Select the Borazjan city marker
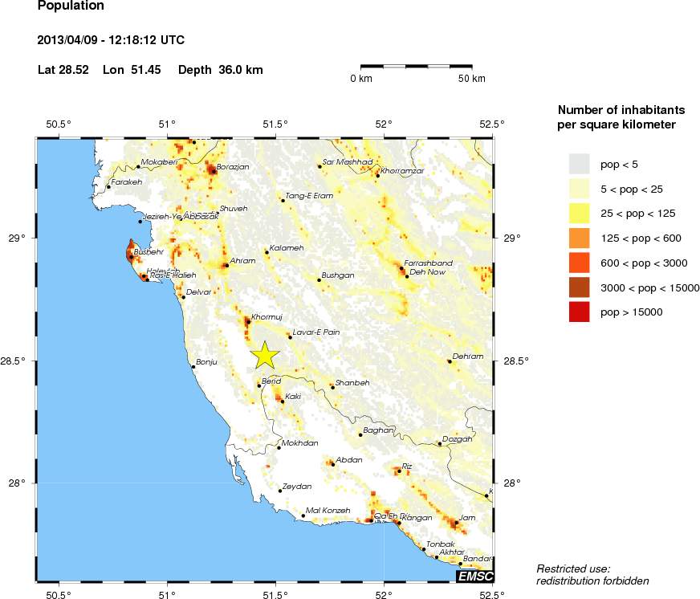This screenshot has height=599, width=700. [213, 170]
